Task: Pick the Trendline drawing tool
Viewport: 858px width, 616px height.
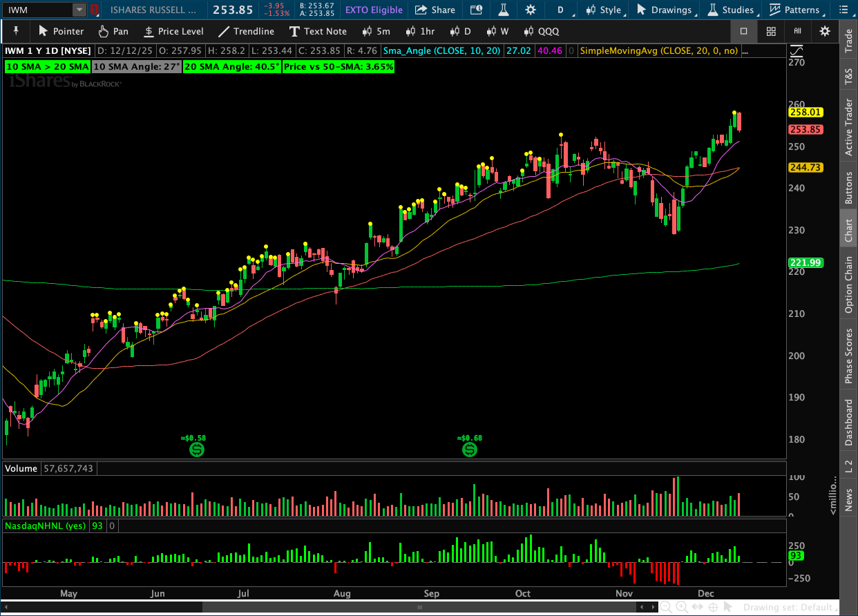Action: coord(246,31)
